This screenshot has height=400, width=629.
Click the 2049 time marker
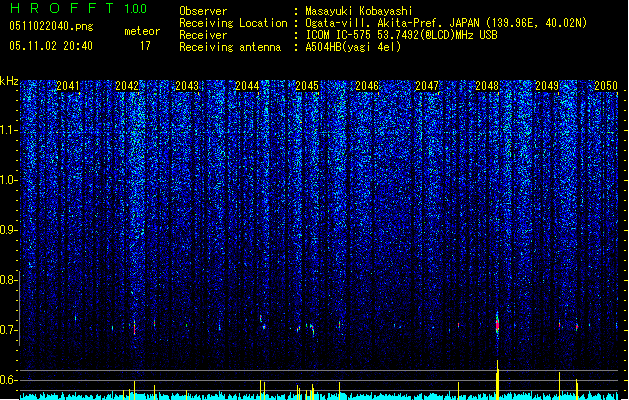(547, 86)
